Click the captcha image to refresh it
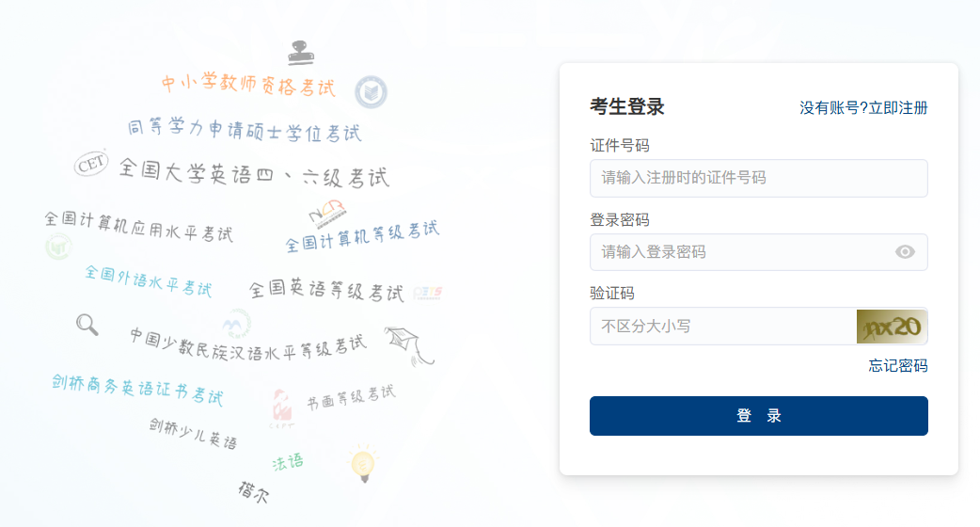Image resolution: width=980 pixels, height=527 pixels. point(892,327)
